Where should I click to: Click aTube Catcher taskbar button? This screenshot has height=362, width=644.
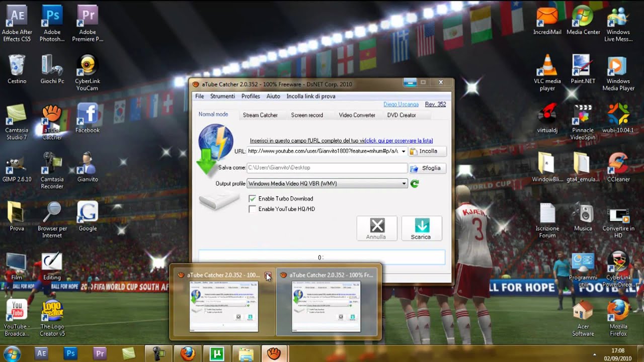coord(274,353)
